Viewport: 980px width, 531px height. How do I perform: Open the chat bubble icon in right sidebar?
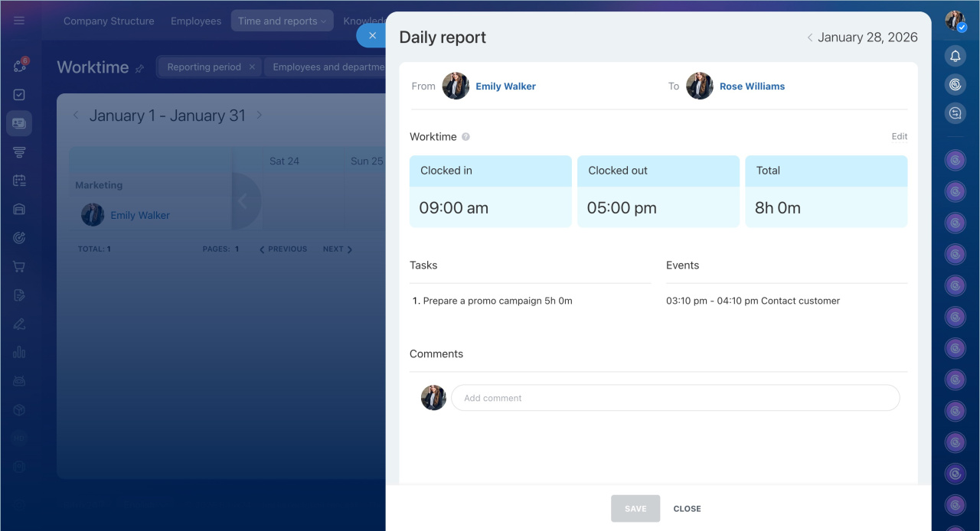955,113
